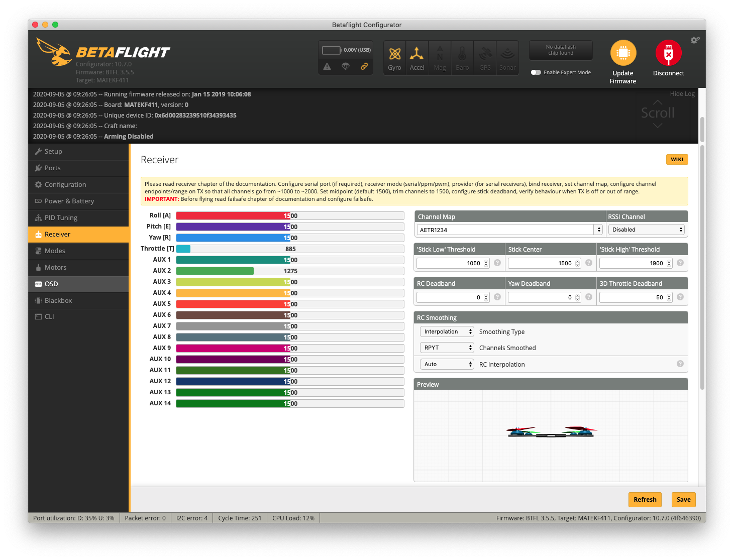
Task: Click the Throttle [T] channel bar
Action: point(290,249)
